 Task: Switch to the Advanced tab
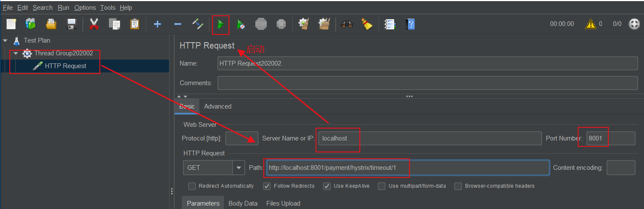217,106
